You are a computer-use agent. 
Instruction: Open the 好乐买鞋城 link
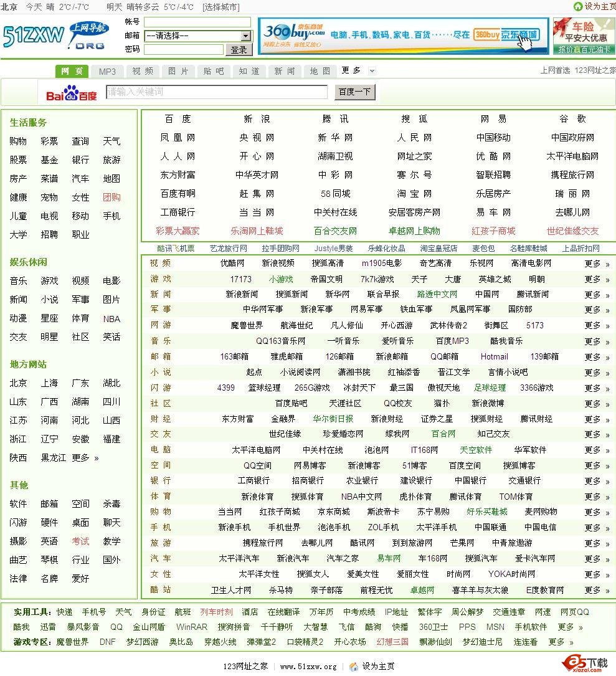point(487,512)
